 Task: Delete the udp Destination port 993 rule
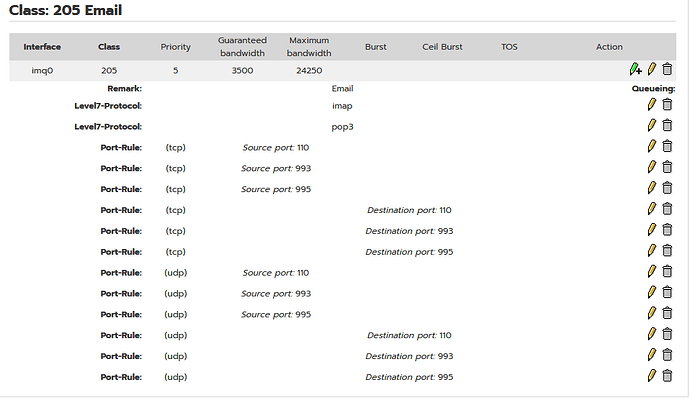point(668,355)
